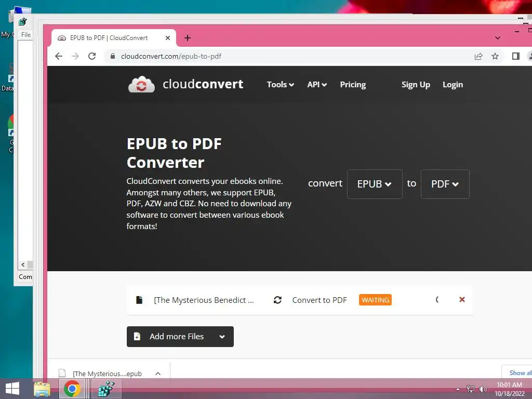Go back using browser back arrow
Screen dimensions: 532x399
coord(59,56)
